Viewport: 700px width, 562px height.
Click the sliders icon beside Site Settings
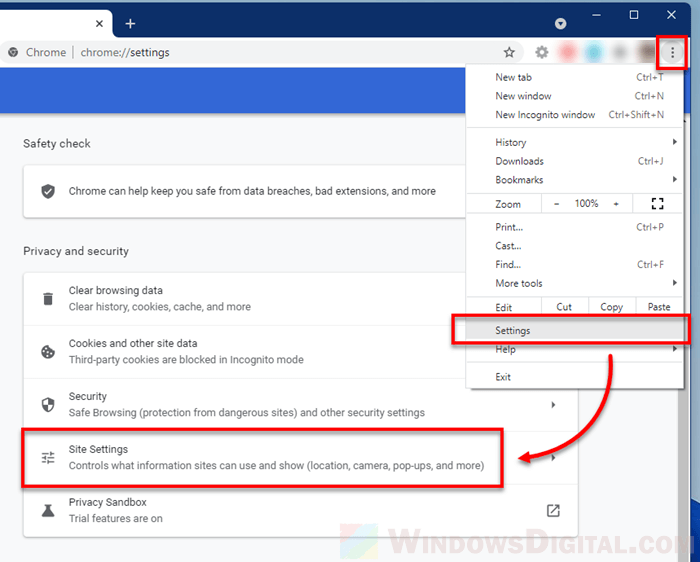click(x=48, y=458)
